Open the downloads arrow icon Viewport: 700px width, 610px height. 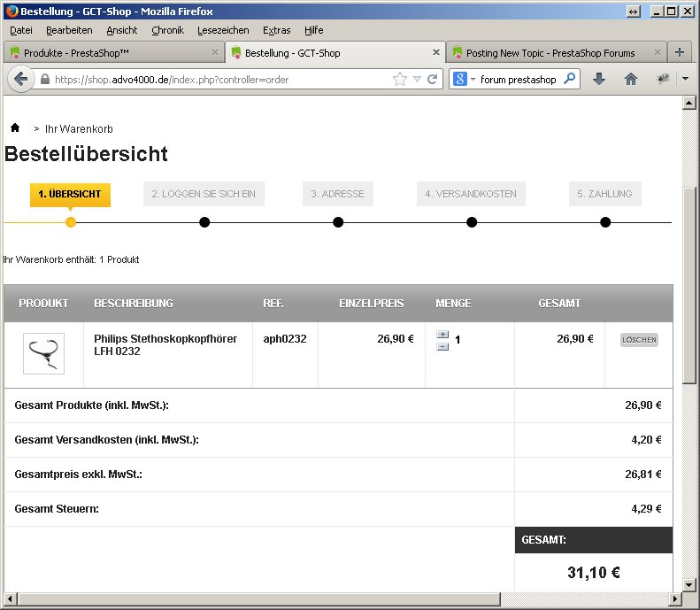click(598, 80)
